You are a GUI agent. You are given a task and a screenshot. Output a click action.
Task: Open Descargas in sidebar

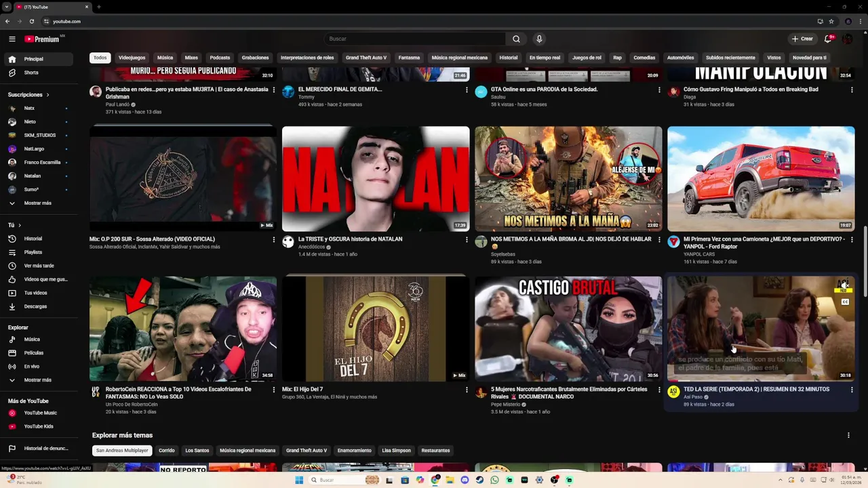38,306
